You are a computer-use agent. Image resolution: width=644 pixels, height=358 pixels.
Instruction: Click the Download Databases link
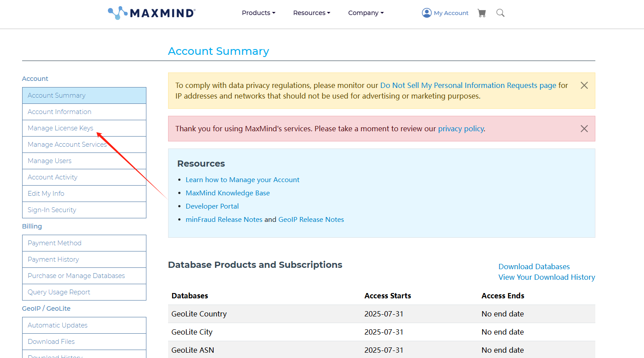click(534, 267)
